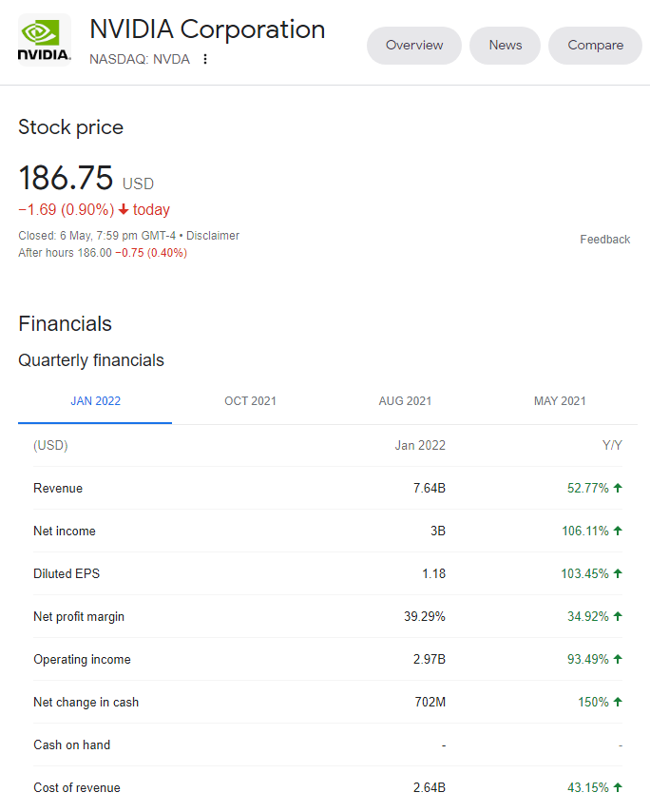Show the MAY 2021 quarterly financials
The image size is (650, 812).
click(x=560, y=401)
